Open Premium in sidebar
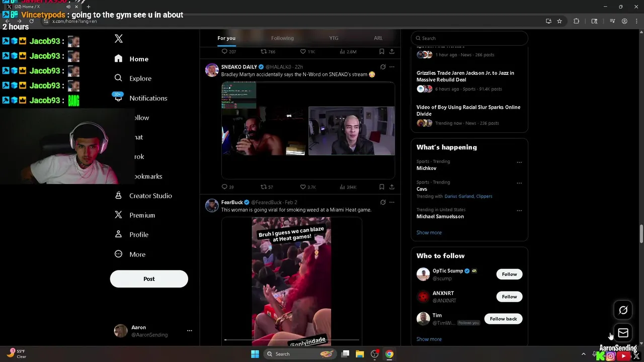Screen dimensions: 644x362 pos(134,215)
